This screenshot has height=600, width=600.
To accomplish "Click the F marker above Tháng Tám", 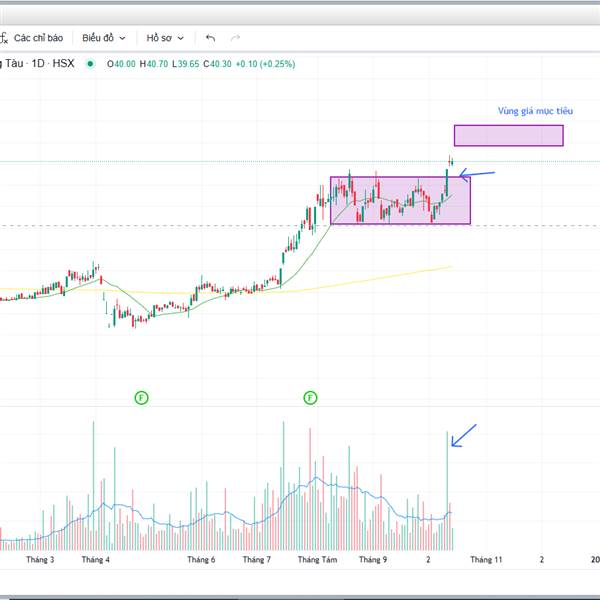I will point(310,398).
